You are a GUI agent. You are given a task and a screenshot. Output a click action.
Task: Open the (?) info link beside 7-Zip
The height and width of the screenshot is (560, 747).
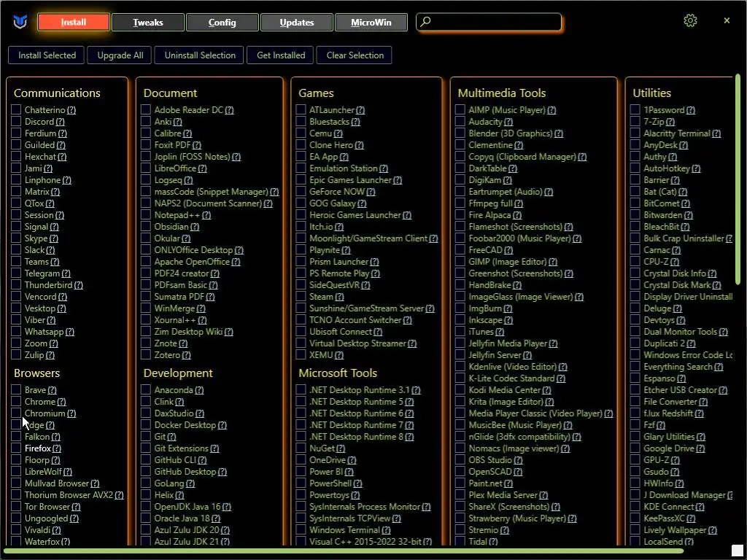(x=670, y=122)
